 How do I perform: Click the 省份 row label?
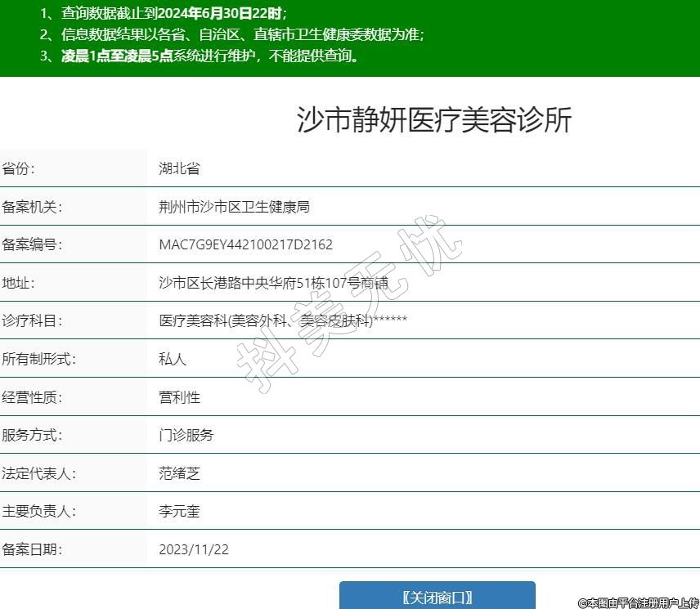[19, 169]
